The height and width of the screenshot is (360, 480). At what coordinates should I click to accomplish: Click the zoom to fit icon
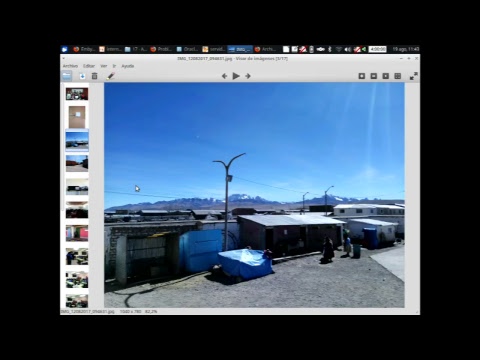pyautogui.click(x=362, y=76)
